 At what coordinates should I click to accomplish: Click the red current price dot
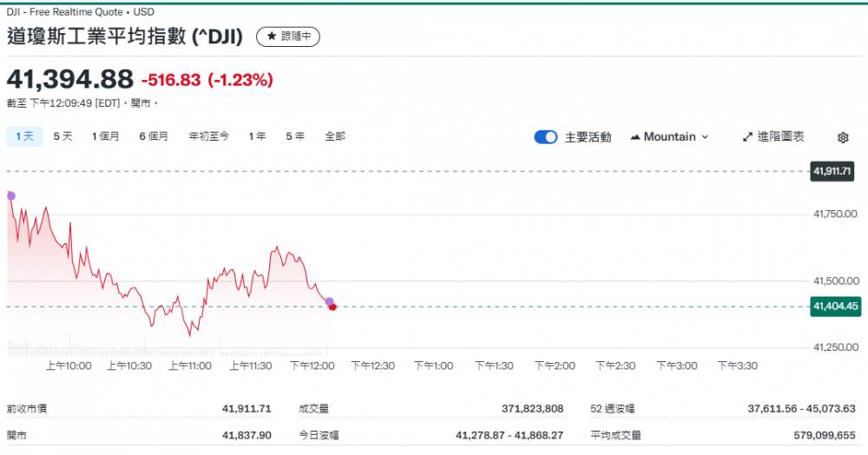333,307
